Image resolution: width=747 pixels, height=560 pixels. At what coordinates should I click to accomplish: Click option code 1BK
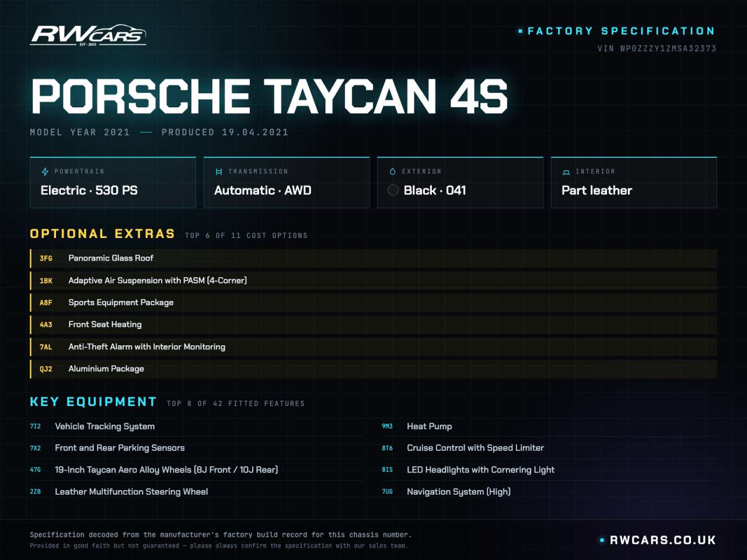[46, 281]
